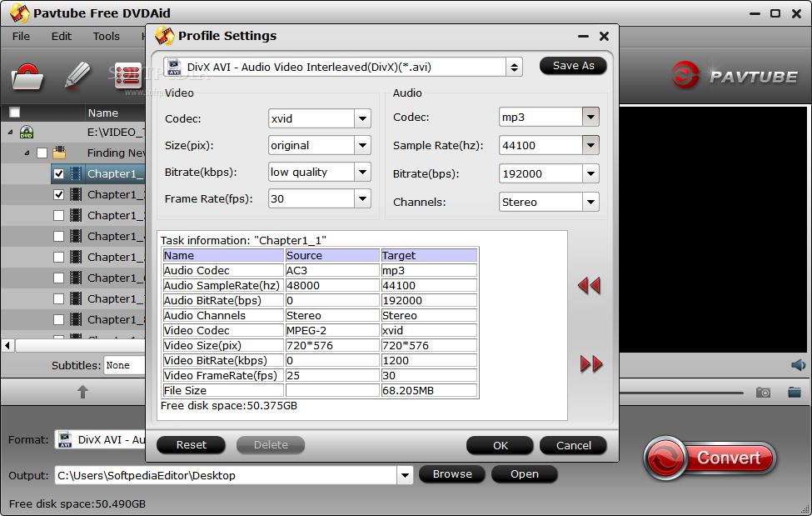Open snapshot folder icon beside camera
Image resolution: width=812 pixels, height=516 pixels.
[x=795, y=392]
